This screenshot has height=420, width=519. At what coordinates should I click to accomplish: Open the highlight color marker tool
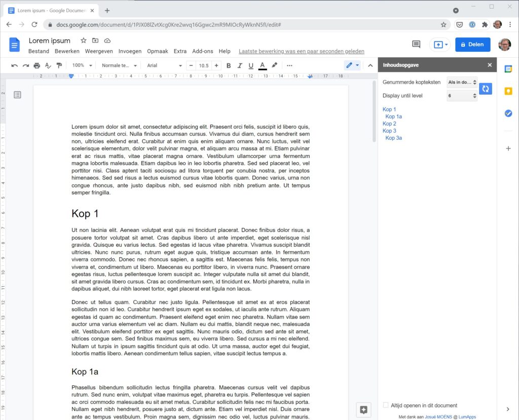(x=274, y=65)
